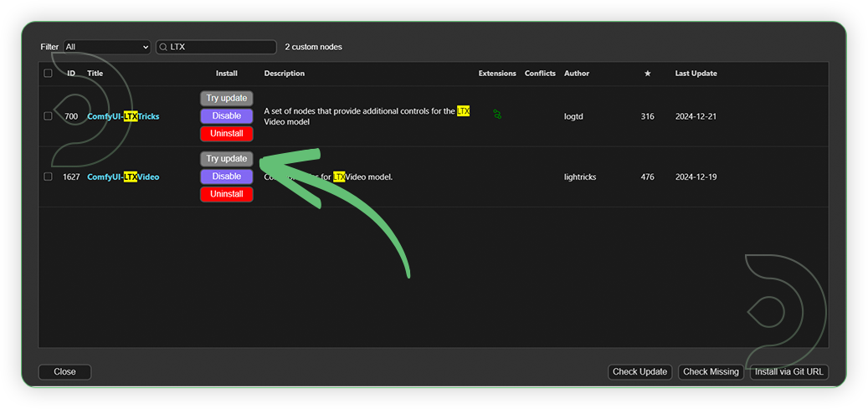Viewport: 868px width, 409px height.
Task: Click the LTXTricks description text
Action: point(367,116)
